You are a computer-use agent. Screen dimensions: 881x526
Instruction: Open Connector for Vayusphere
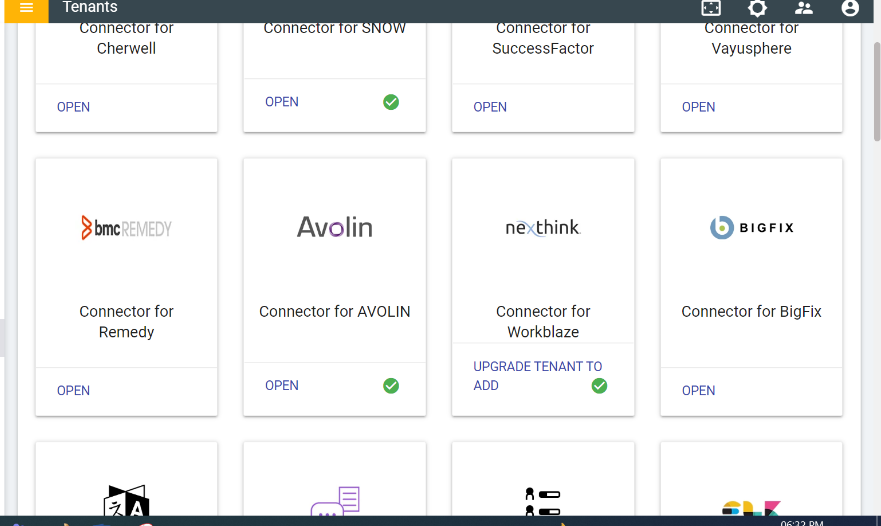click(698, 107)
